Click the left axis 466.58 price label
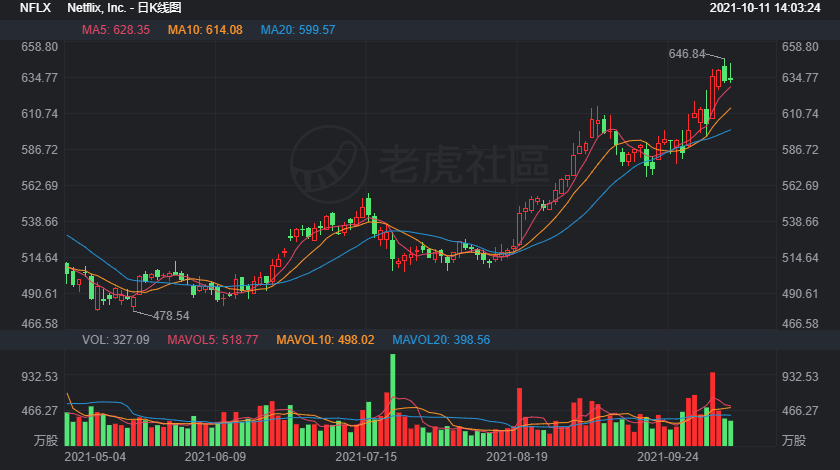Viewport: 840px width, 470px height. (40, 324)
